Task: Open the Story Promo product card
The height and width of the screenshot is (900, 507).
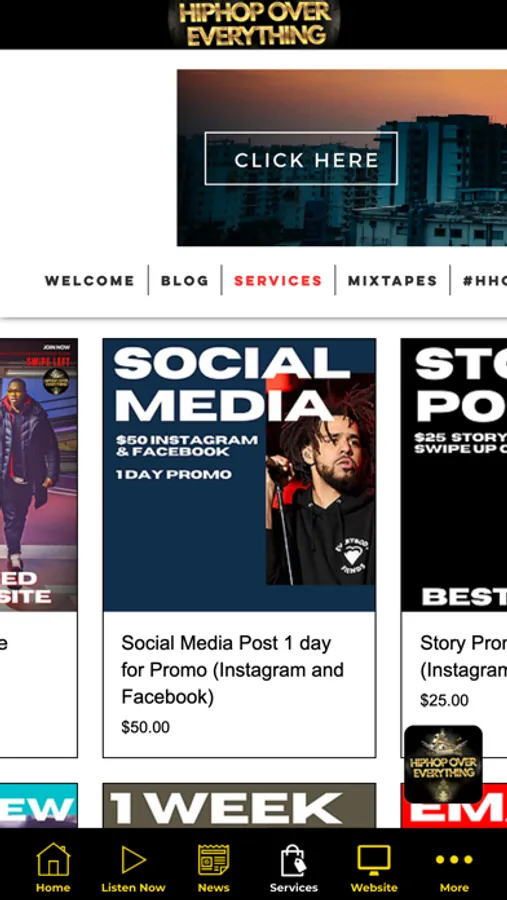Action: click(454, 548)
